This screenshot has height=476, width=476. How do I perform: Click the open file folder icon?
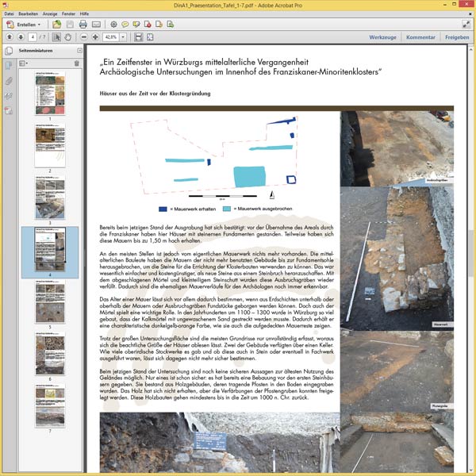tap(57, 25)
